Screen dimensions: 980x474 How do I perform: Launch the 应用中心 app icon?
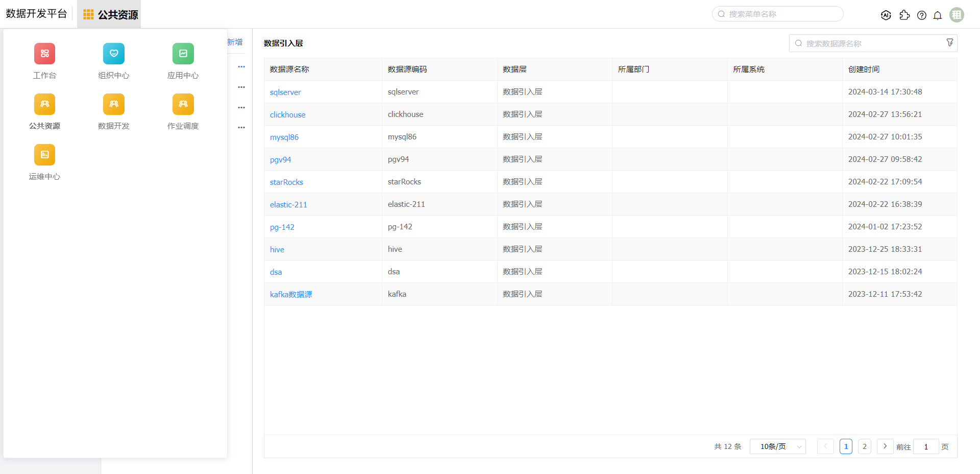pyautogui.click(x=183, y=54)
